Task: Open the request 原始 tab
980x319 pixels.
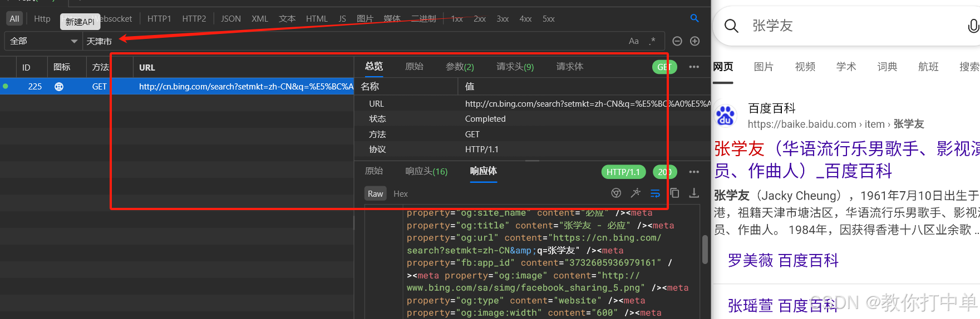Action: pyautogui.click(x=414, y=66)
